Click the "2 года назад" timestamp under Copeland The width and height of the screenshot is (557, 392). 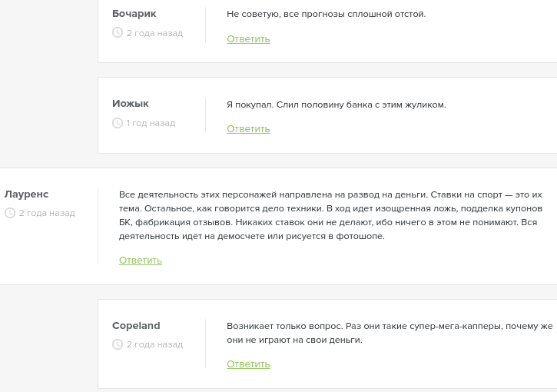[x=154, y=344]
